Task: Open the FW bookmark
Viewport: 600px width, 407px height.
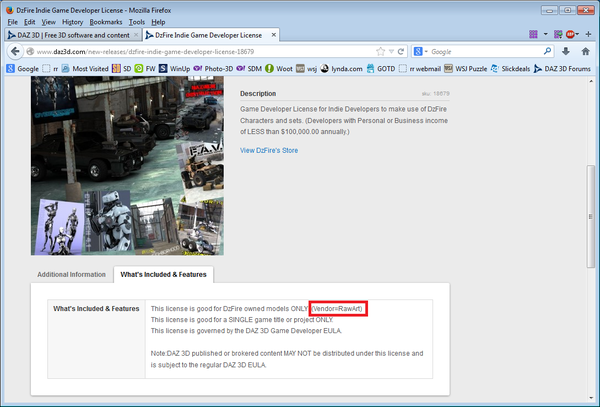Action: tap(145, 68)
